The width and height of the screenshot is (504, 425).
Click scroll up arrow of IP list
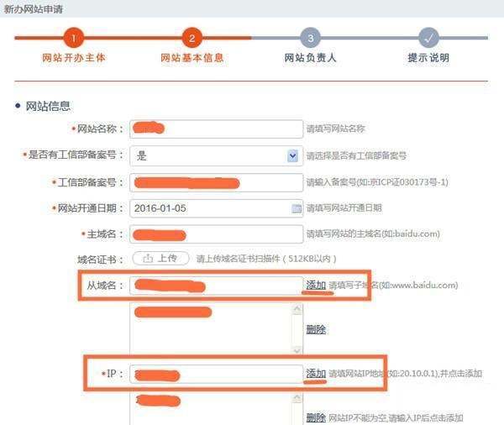297,398
